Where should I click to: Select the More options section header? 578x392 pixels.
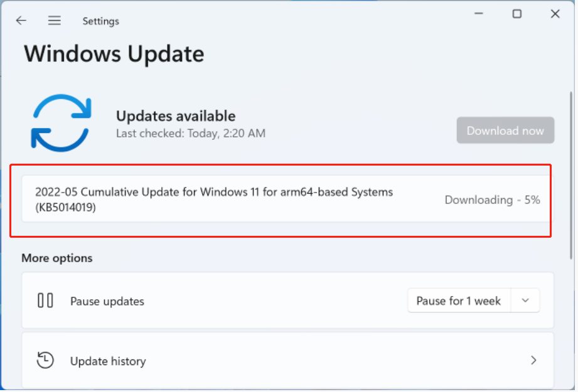pos(56,258)
